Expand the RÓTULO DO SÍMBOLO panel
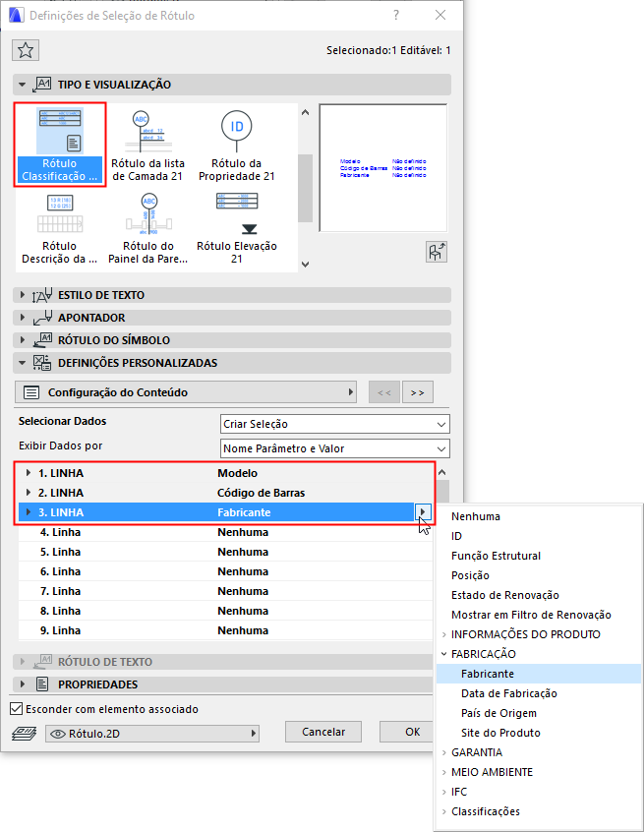Viewport: 644px width, 832px height. [23, 339]
